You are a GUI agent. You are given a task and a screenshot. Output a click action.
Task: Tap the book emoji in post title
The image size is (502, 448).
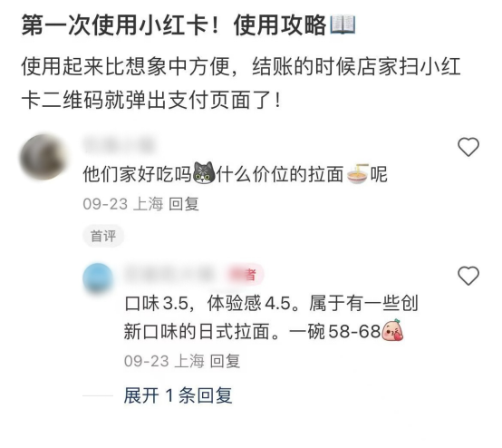[343, 24]
